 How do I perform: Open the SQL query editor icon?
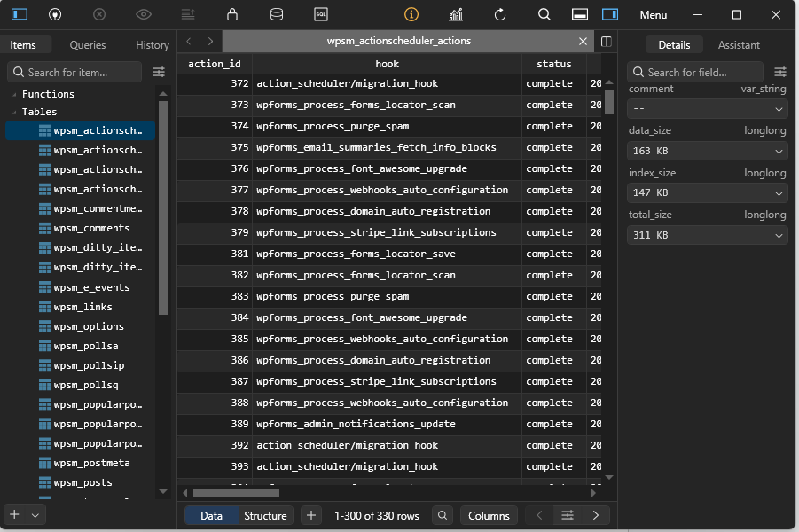[x=321, y=14]
